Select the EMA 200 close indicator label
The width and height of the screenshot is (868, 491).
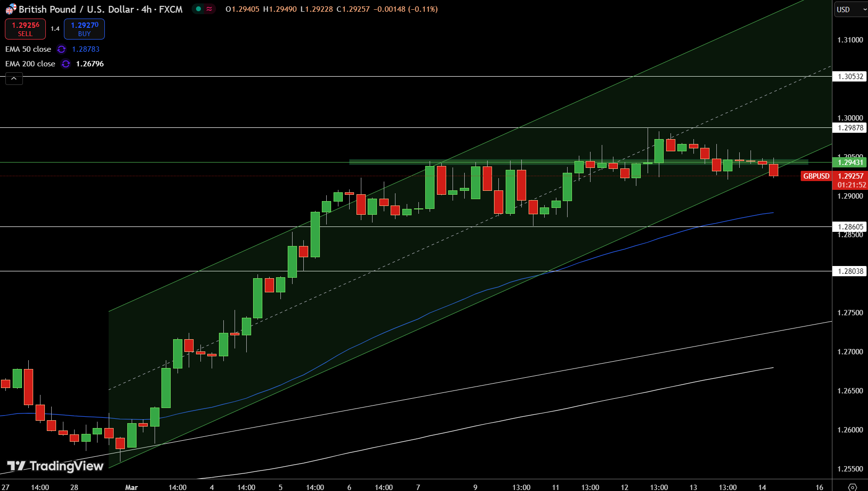point(30,64)
